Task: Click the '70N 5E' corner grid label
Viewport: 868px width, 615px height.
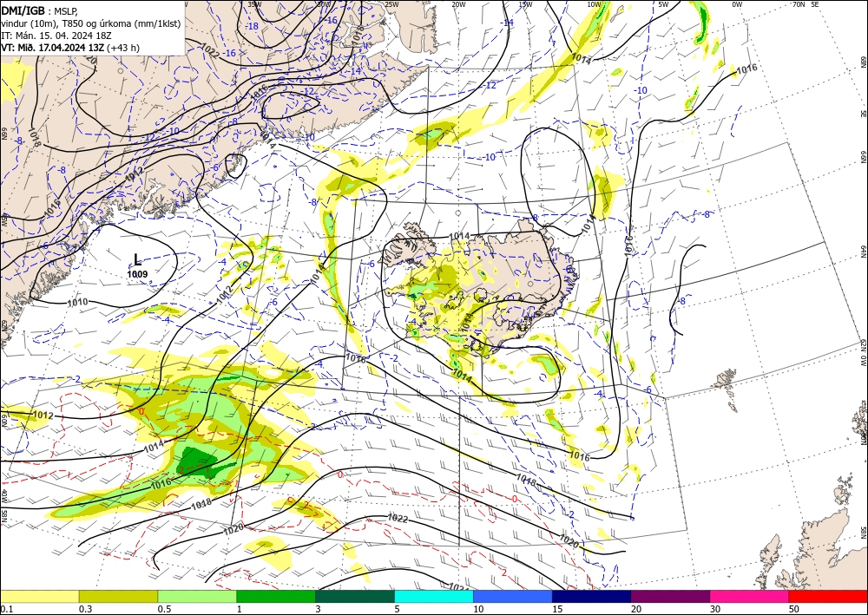Action: click(x=806, y=4)
